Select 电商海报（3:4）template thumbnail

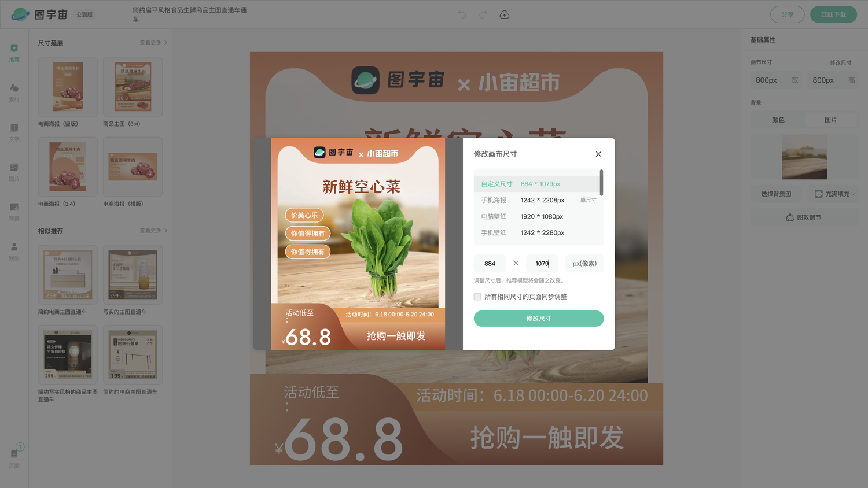coord(68,167)
